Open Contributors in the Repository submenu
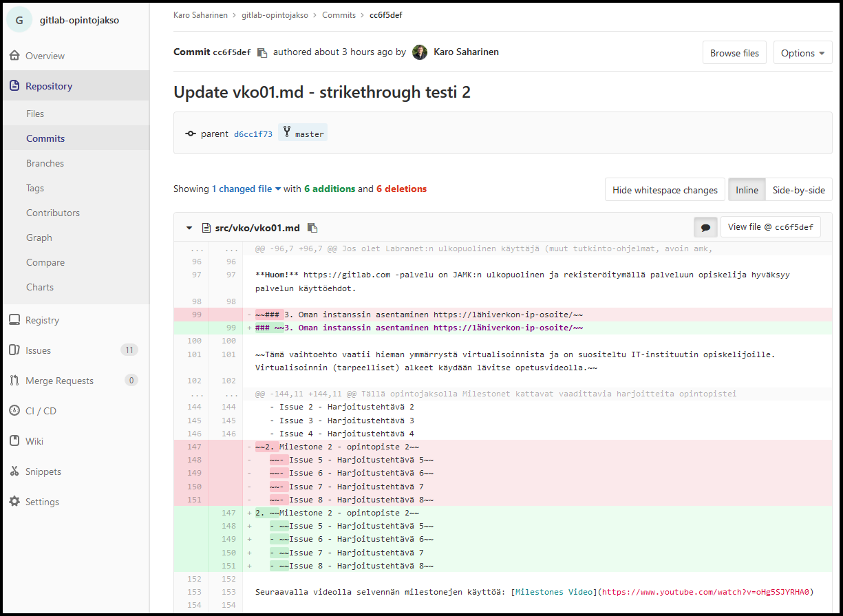The image size is (843, 616). coord(53,213)
